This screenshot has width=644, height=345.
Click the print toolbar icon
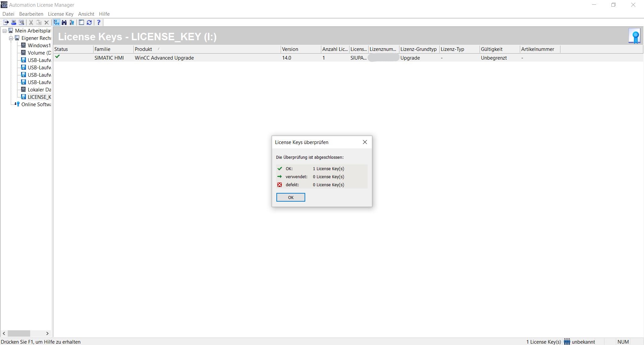click(14, 22)
